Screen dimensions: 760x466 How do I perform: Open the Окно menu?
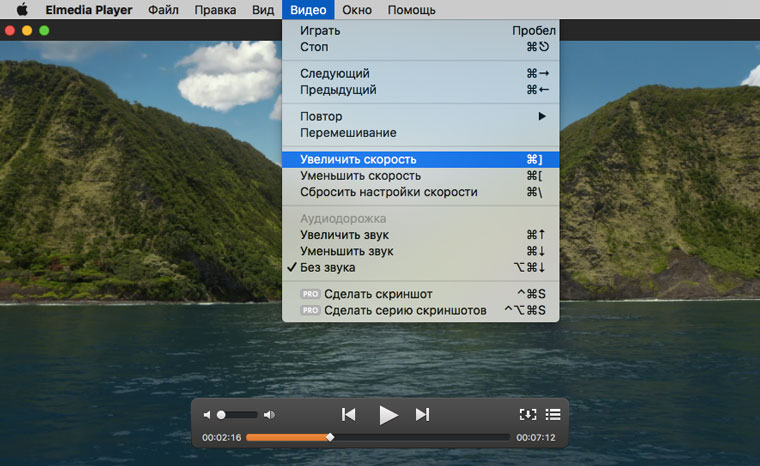[x=357, y=10]
